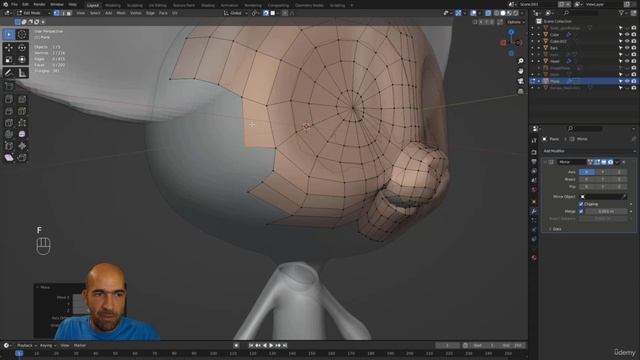
Task: Open the Modifiers wrench properties tab
Action: 534,211
